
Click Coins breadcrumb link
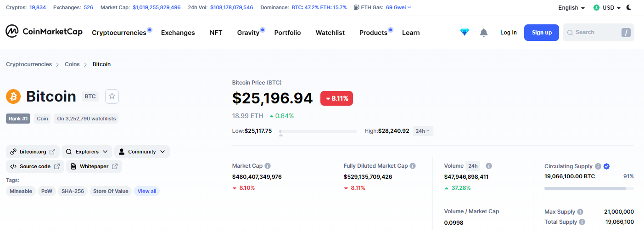pyautogui.click(x=72, y=64)
